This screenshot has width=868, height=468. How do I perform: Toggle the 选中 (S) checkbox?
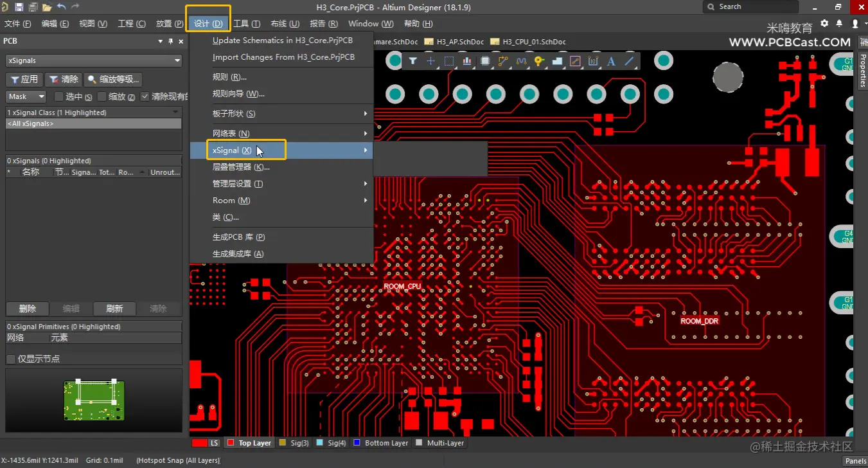58,96
